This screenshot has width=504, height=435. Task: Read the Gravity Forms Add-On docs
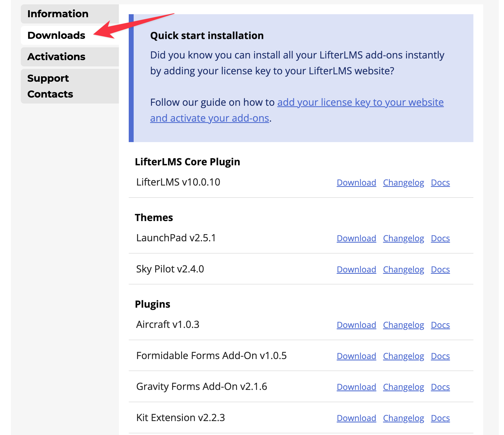pos(440,387)
